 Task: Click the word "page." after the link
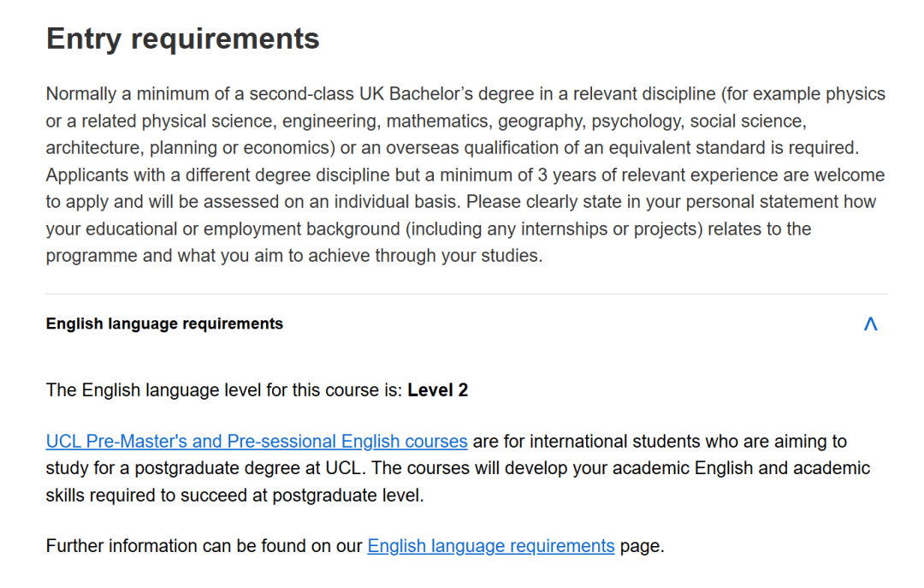642,546
